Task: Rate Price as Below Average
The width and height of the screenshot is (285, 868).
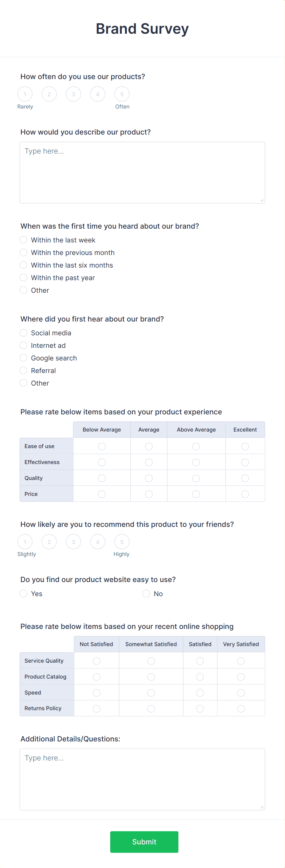Action: 101,494
